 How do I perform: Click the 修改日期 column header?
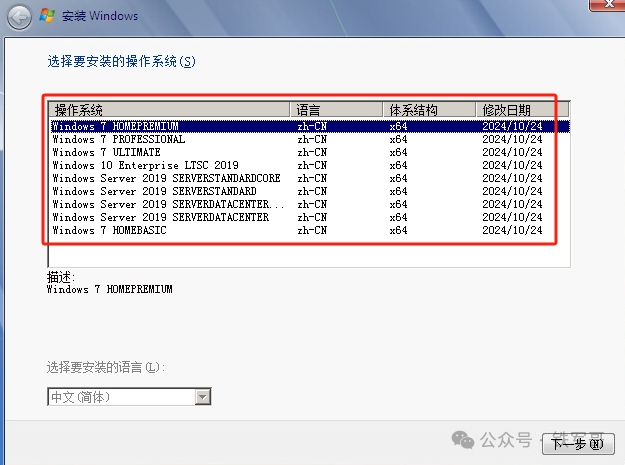click(x=523, y=110)
